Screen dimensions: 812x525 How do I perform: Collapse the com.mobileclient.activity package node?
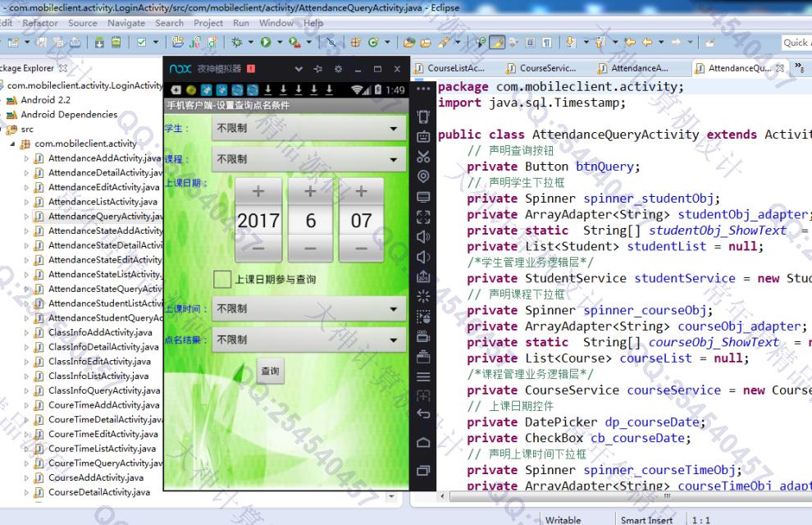click(12, 144)
